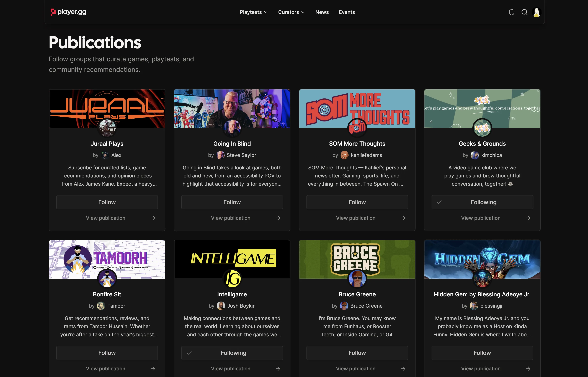The width and height of the screenshot is (588, 377).
Task: Unfollow Intelligame via Following button
Action: pos(232,353)
